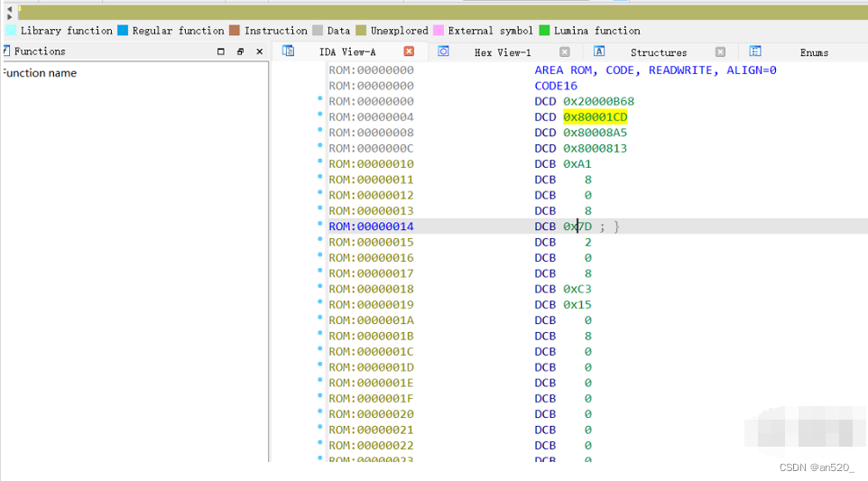
Task: Click the value 0x15 at ROM:00000019
Action: point(577,304)
